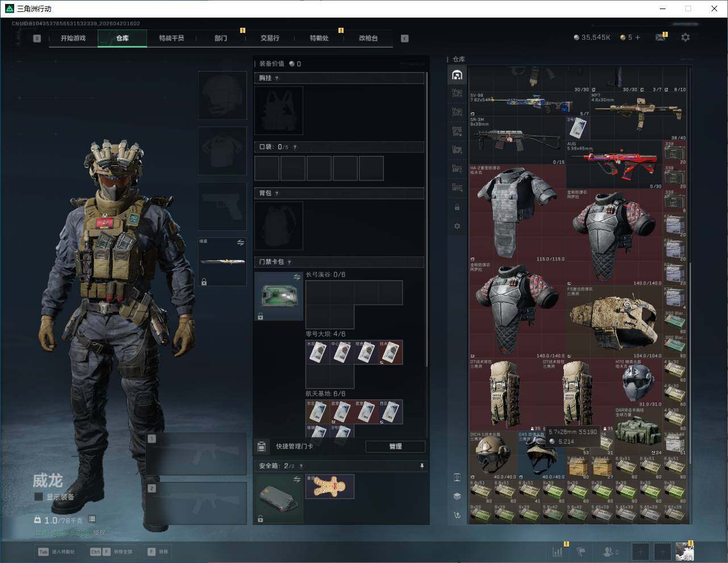Open the 改枪台 tab

pos(368,38)
